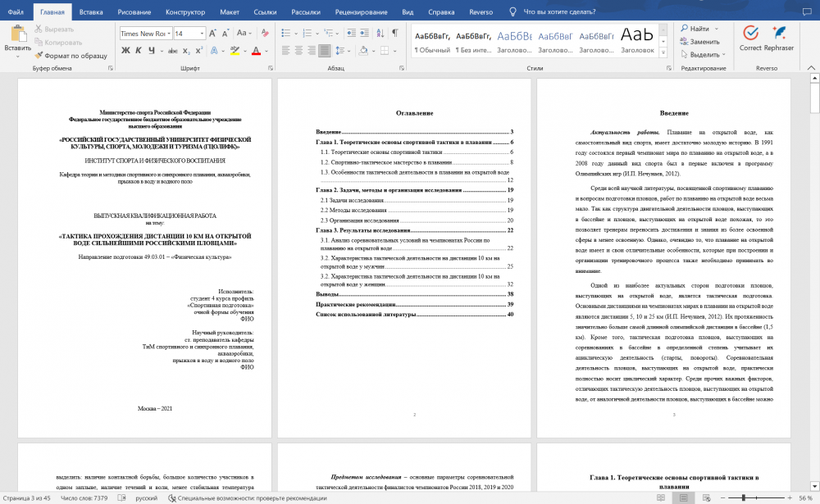Open Reverso Correct tool
Image resolution: width=820 pixels, height=504 pixels.
pos(750,39)
